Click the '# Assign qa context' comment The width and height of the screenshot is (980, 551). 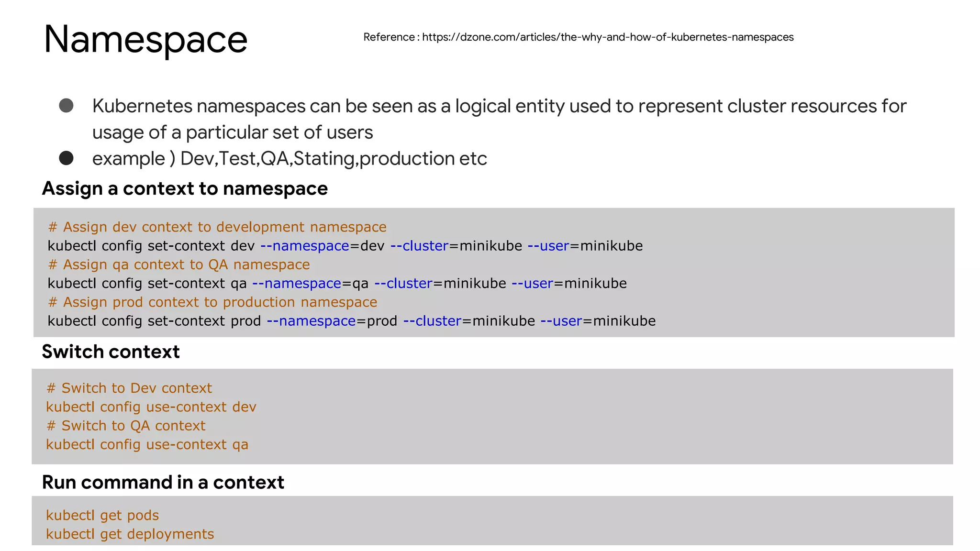[179, 264]
